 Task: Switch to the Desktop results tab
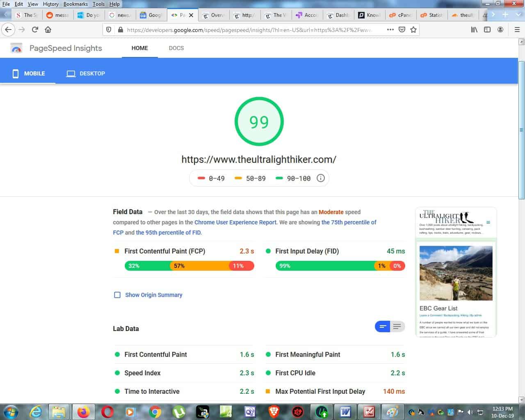point(86,73)
